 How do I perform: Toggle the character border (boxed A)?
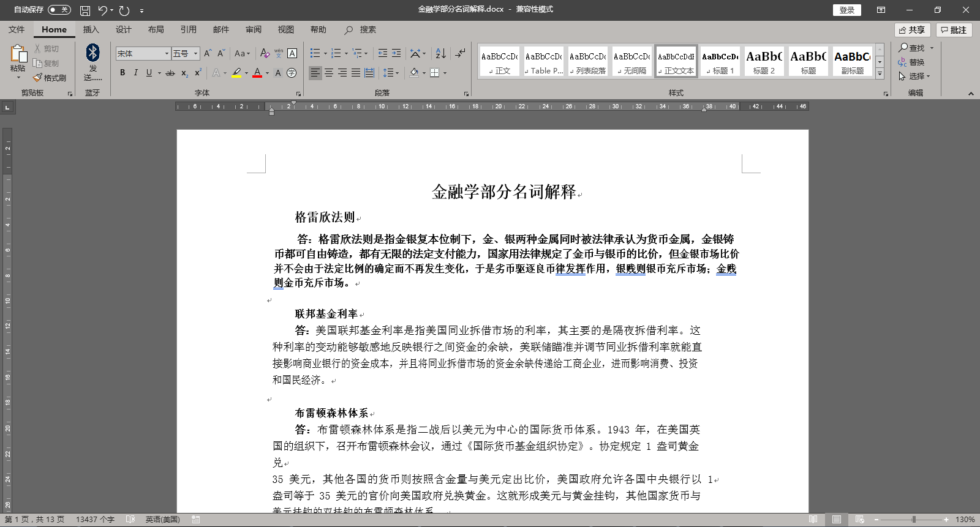tap(292, 54)
